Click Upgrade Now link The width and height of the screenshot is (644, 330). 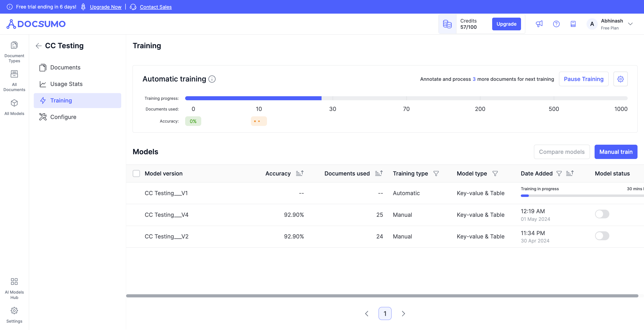coord(106,7)
